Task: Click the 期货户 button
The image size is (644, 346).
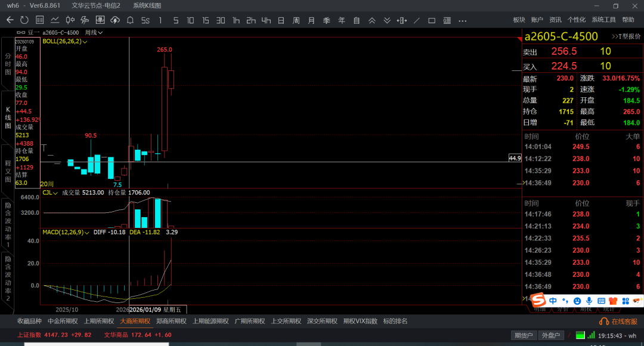Action: (524, 335)
